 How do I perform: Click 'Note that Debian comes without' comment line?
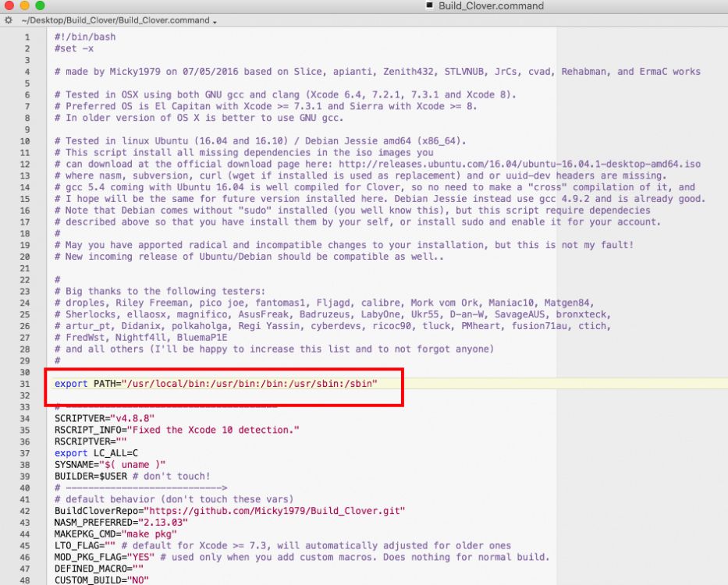(353, 211)
